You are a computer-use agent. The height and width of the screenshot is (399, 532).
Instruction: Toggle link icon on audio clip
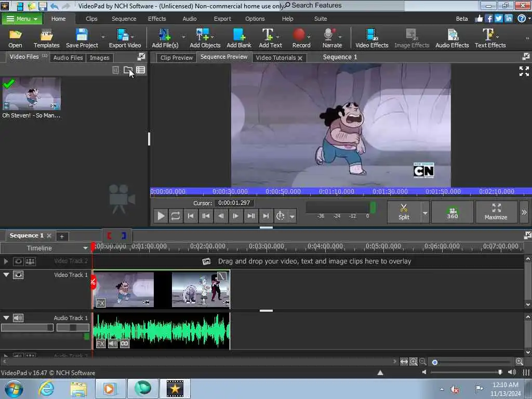pos(125,344)
